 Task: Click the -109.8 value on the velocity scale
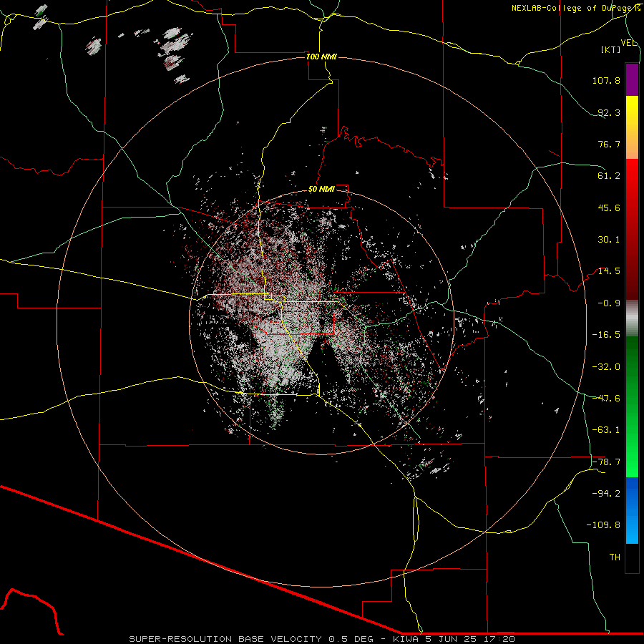point(603,525)
